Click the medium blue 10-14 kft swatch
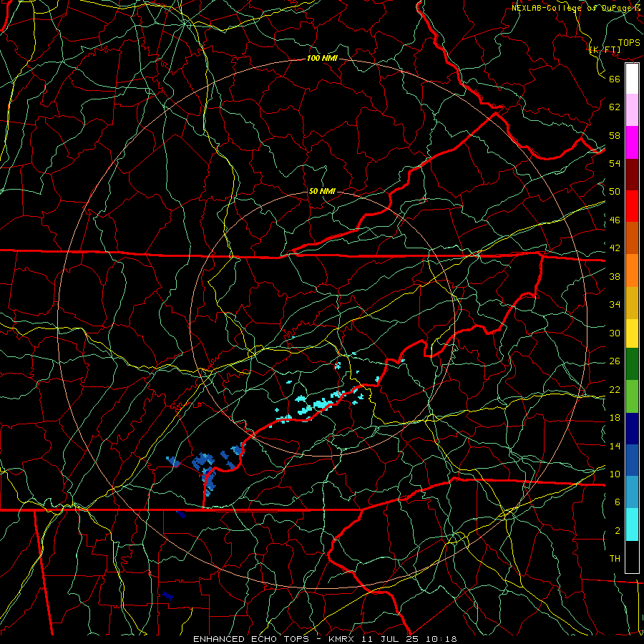The width and height of the screenshot is (644, 644). click(632, 460)
